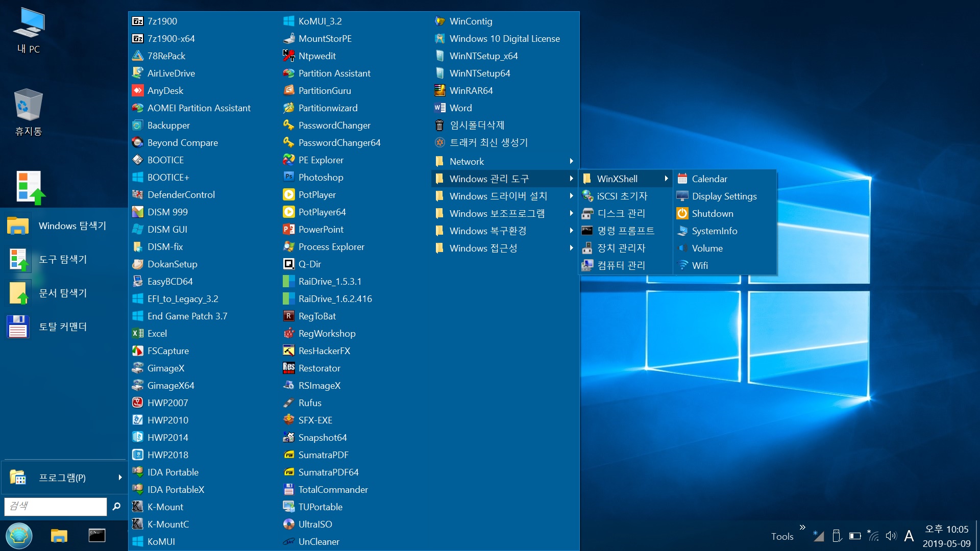
Task: Open 문서 탐색기 from start menu
Action: tap(64, 293)
